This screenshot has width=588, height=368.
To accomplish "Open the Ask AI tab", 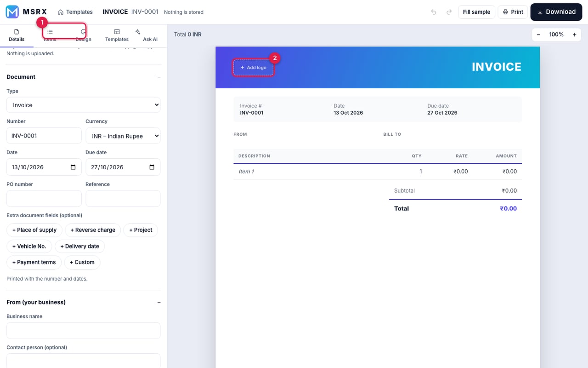I will (150, 35).
